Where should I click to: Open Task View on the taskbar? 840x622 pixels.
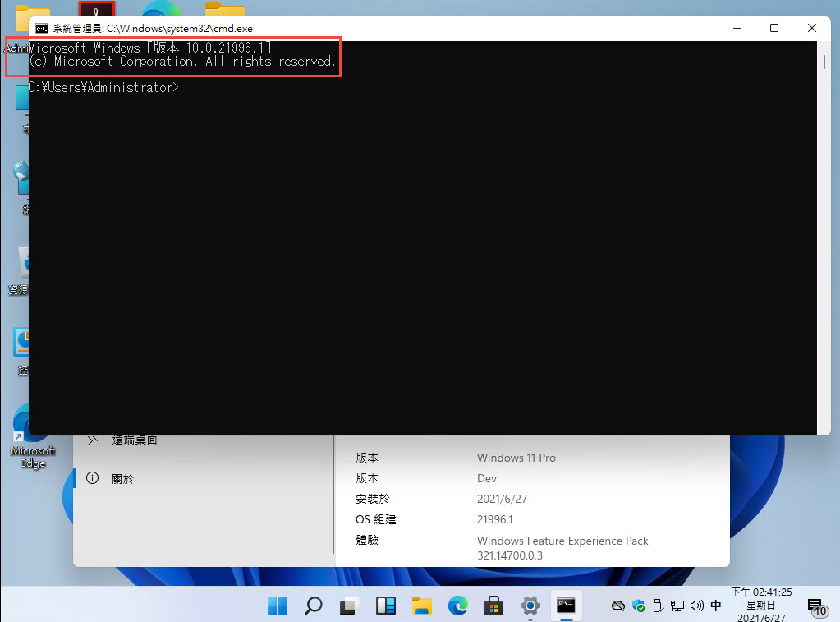click(x=349, y=606)
